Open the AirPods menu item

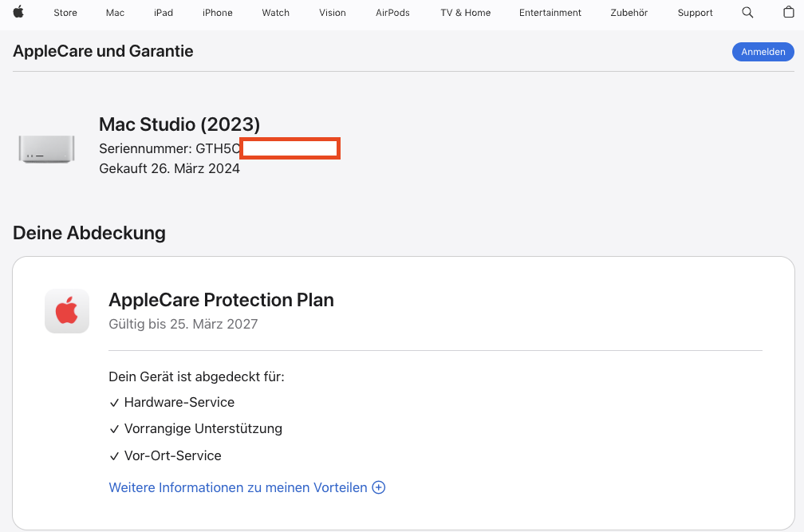(392, 13)
